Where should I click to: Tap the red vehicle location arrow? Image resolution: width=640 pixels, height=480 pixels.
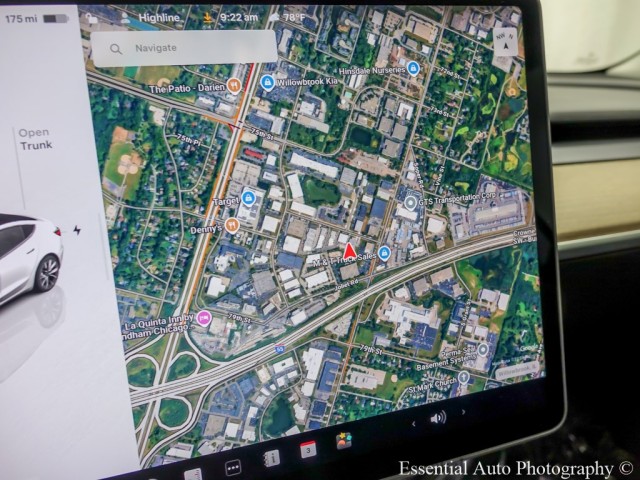coord(349,252)
